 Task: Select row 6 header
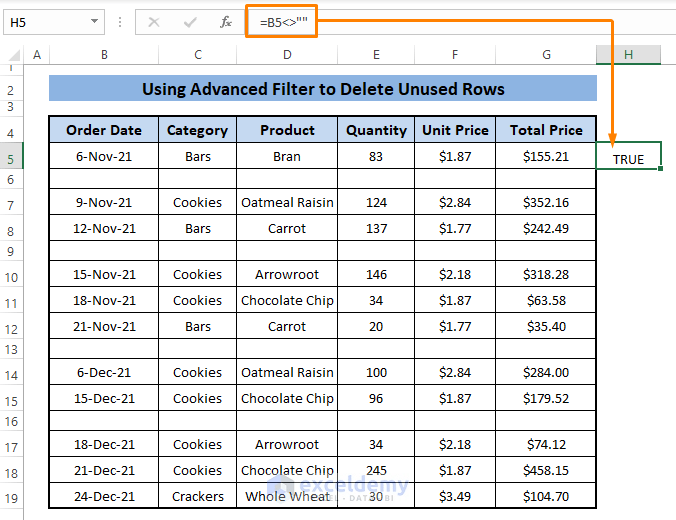[x=11, y=179]
